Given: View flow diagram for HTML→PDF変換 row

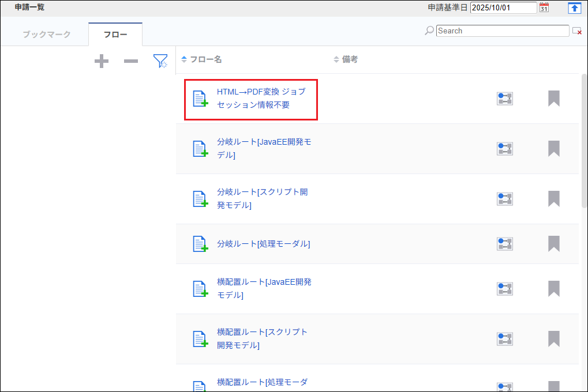Looking at the screenshot, I should tap(505, 99).
